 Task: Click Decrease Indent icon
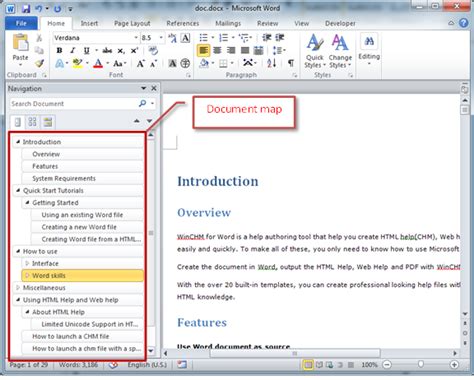[267, 38]
